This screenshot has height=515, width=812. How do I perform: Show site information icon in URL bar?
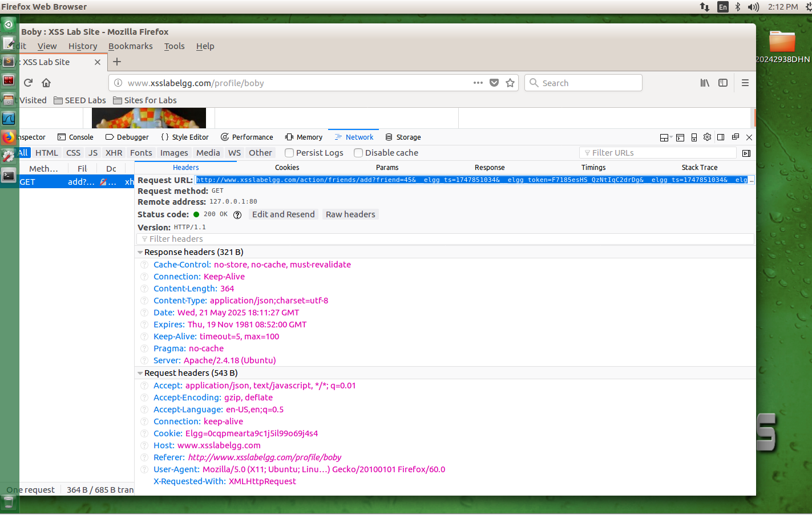pyautogui.click(x=118, y=83)
